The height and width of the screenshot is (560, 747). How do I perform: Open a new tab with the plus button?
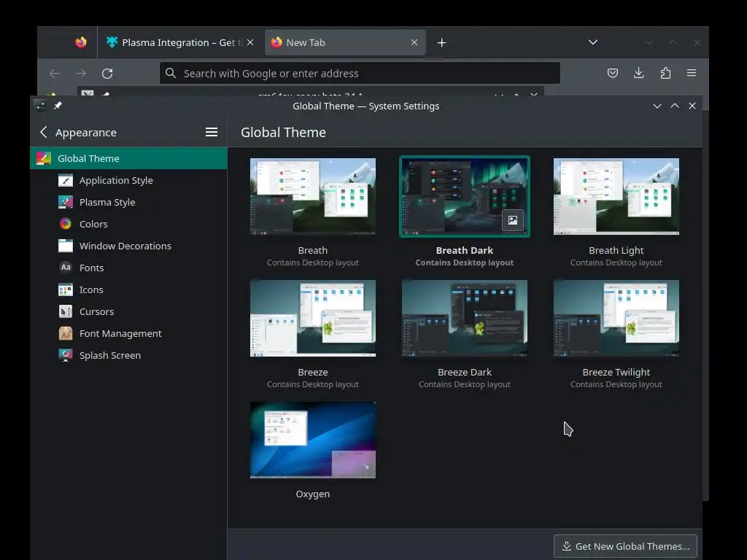tap(441, 43)
